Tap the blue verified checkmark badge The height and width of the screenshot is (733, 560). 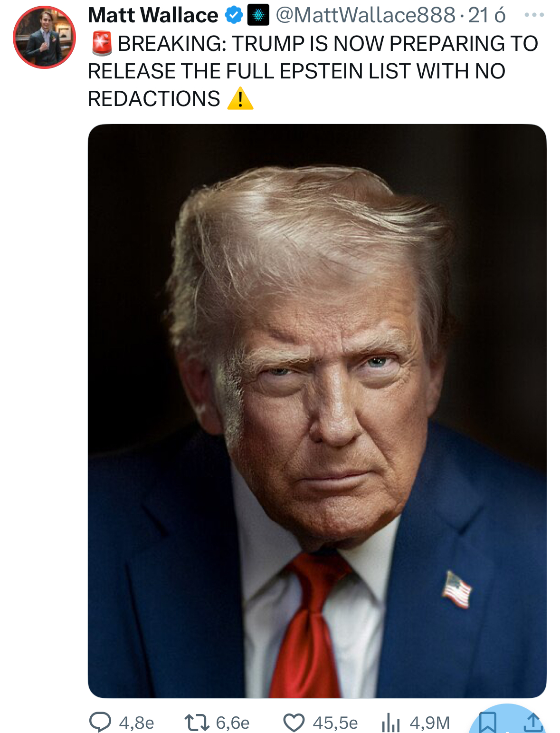pos(233,16)
